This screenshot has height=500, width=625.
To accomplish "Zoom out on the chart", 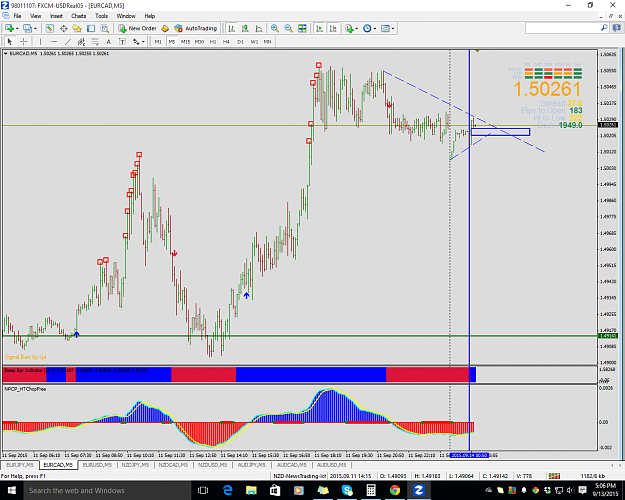I will click(288, 28).
